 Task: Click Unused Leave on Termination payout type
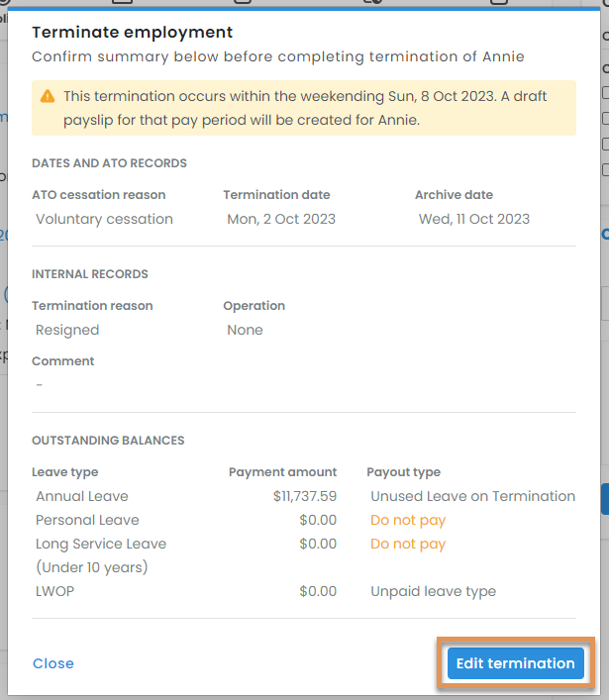472,496
